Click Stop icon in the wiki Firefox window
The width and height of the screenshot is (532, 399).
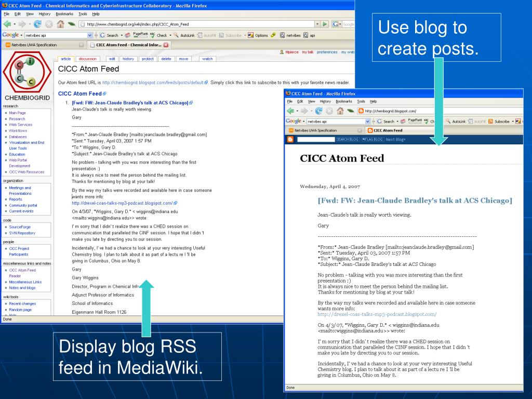[49, 24]
